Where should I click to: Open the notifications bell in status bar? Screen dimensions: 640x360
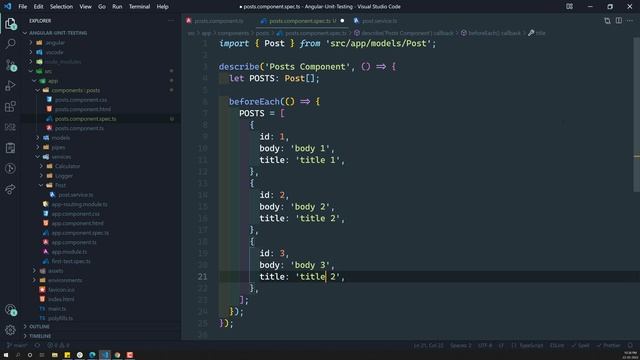630,345
